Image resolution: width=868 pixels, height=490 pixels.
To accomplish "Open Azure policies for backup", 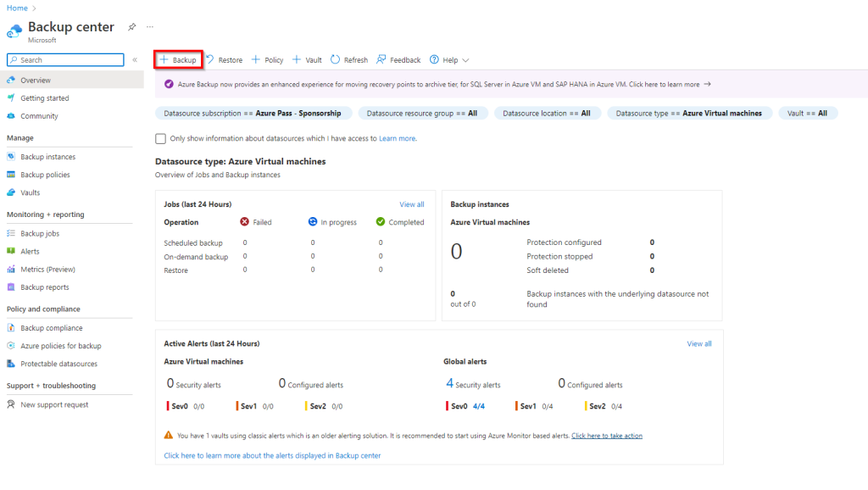I will (61, 346).
